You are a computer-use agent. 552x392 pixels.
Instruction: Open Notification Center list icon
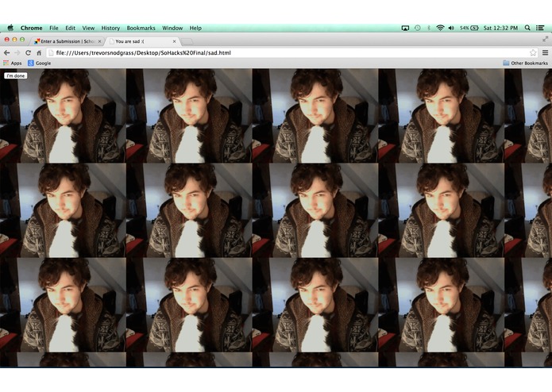point(540,28)
